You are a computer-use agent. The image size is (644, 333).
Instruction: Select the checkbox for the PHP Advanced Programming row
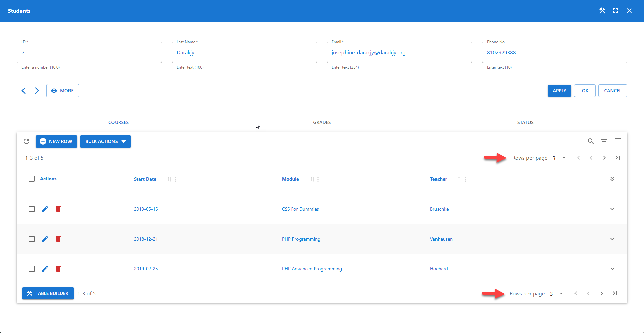32,268
